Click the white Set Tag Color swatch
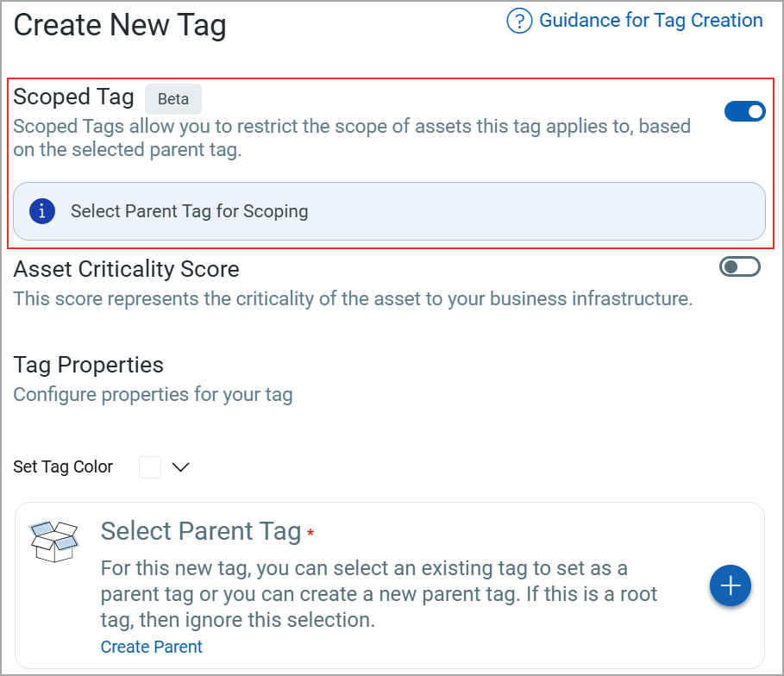 (150, 467)
